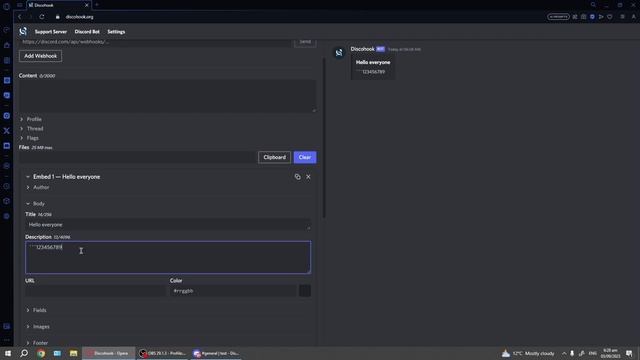
Task: Open the X (Twitter) icon in Opera sidebar
Action: [x=7, y=131]
